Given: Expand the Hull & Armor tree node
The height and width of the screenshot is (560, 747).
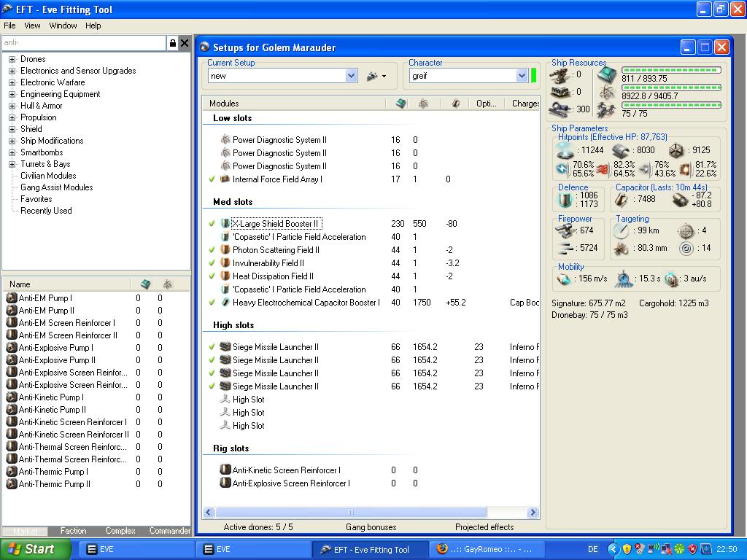Looking at the screenshot, I should tap(12, 106).
